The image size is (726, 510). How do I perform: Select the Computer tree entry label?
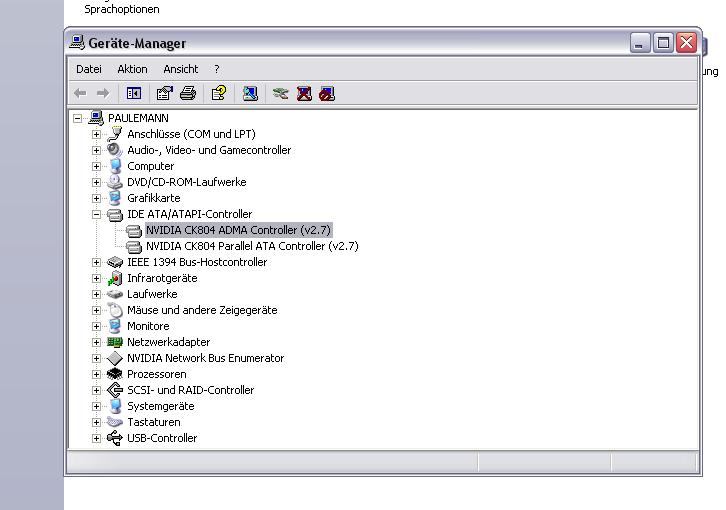(150, 166)
